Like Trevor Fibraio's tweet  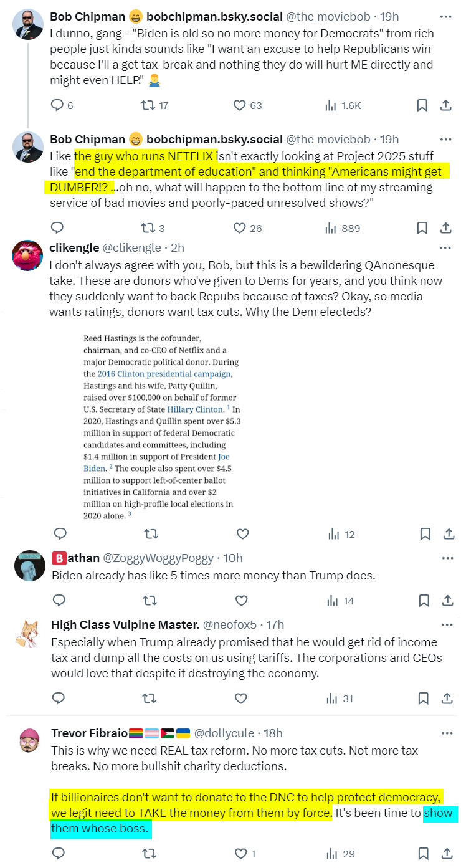coord(240,853)
